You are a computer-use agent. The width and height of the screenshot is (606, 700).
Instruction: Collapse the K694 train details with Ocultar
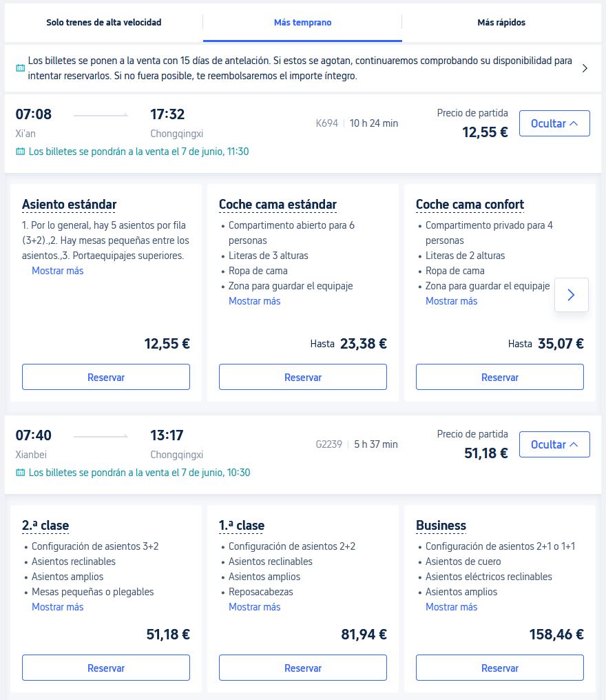tap(554, 123)
